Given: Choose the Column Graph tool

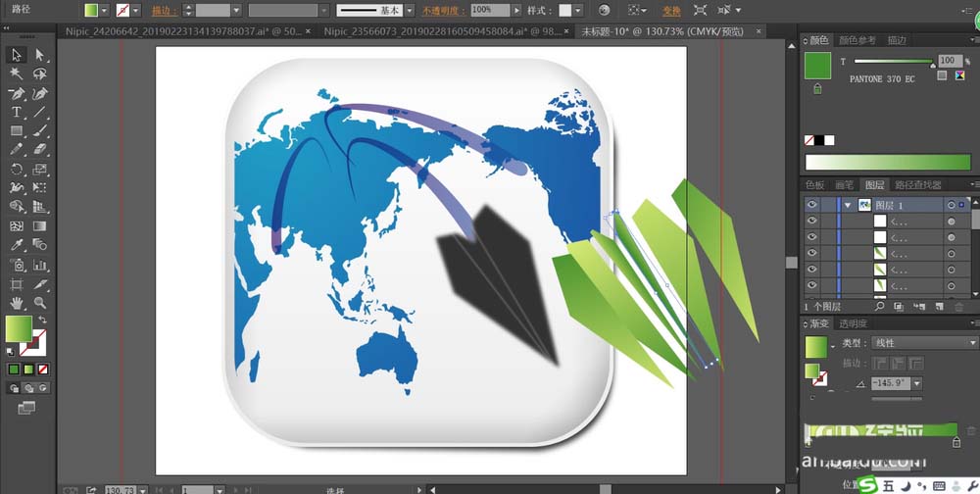Looking at the screenshot, I should tap(40, 265).
